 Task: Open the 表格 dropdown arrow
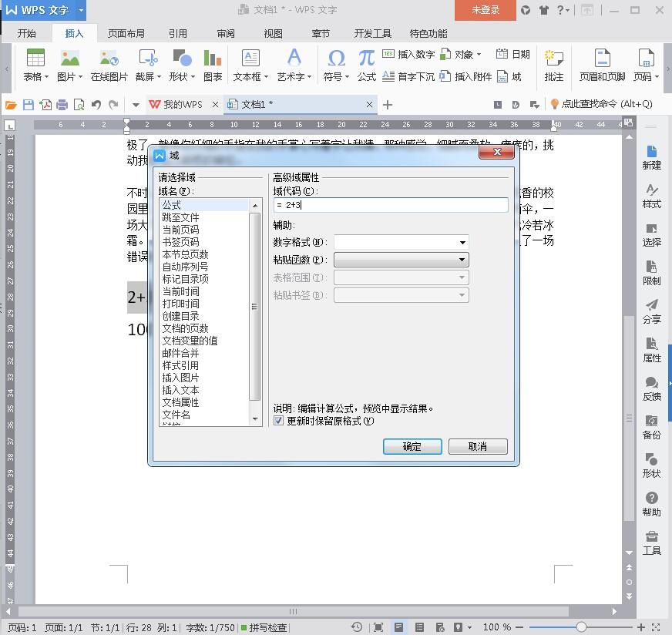[x=46, y=77]
